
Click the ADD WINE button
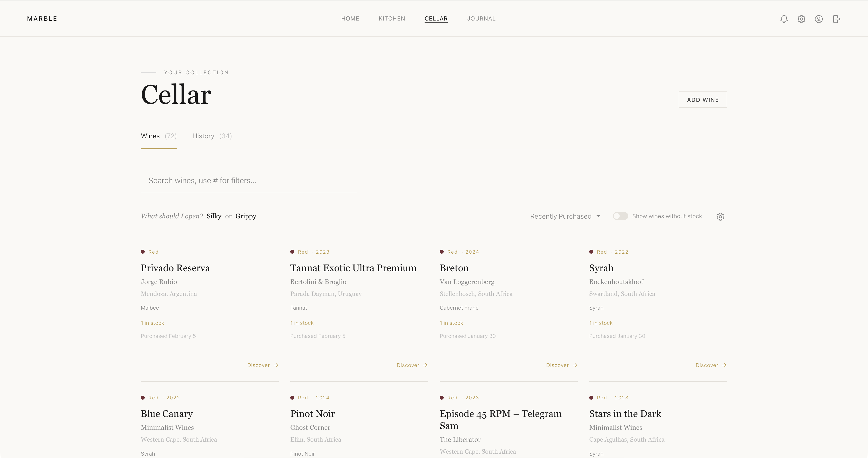pyautogui.click(x=703, y=100)
